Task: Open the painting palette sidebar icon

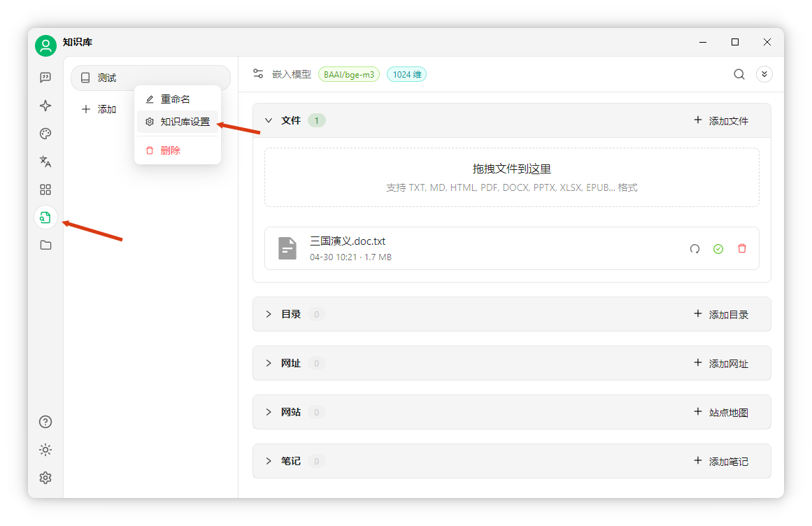Action: tap(45, 134)
